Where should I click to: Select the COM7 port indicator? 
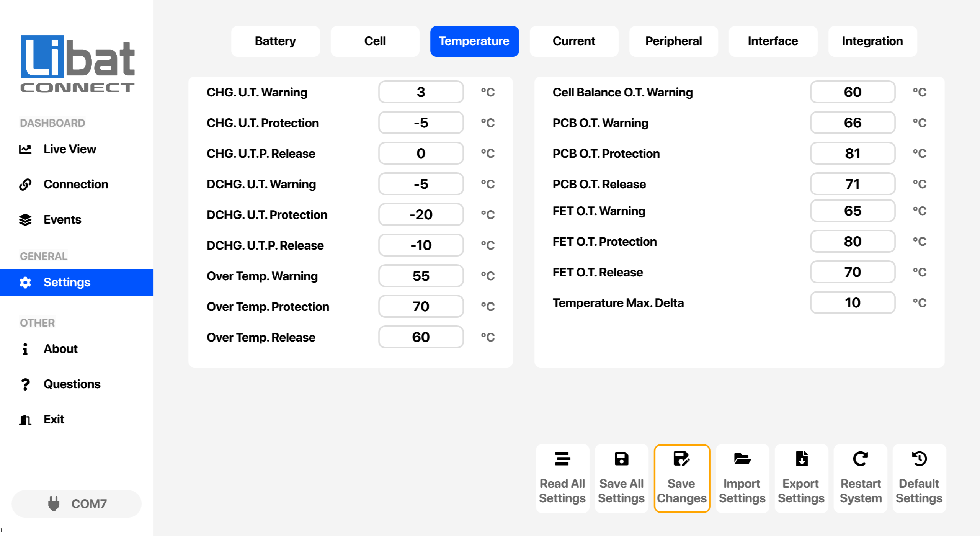click(77, 504)
